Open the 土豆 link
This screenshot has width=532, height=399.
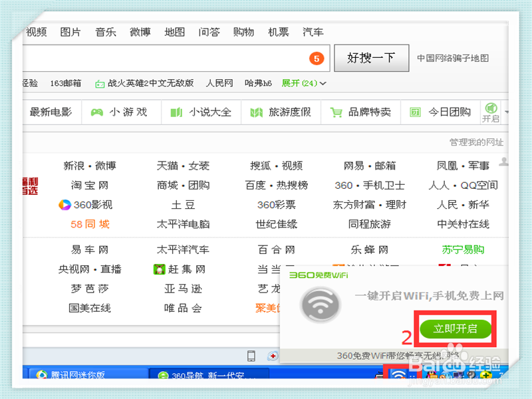(x=184, y=205)
